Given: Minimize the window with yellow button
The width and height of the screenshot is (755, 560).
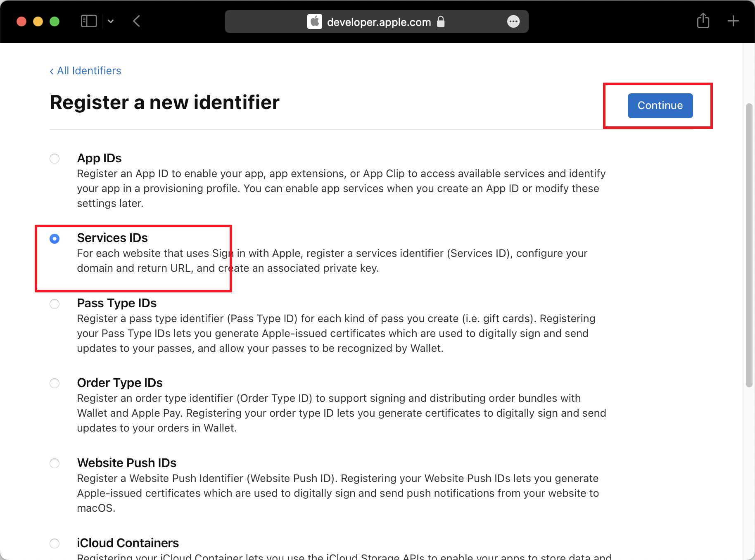Looking at the screenshot, I should pos(38,21).
